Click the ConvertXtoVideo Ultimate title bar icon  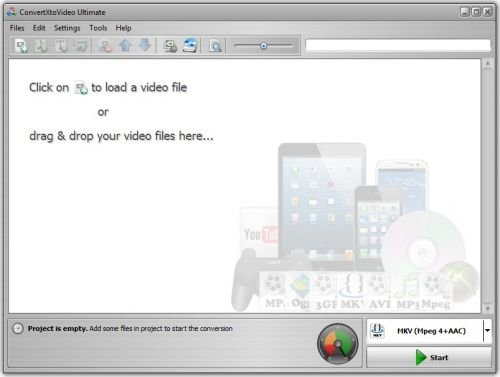12,12
